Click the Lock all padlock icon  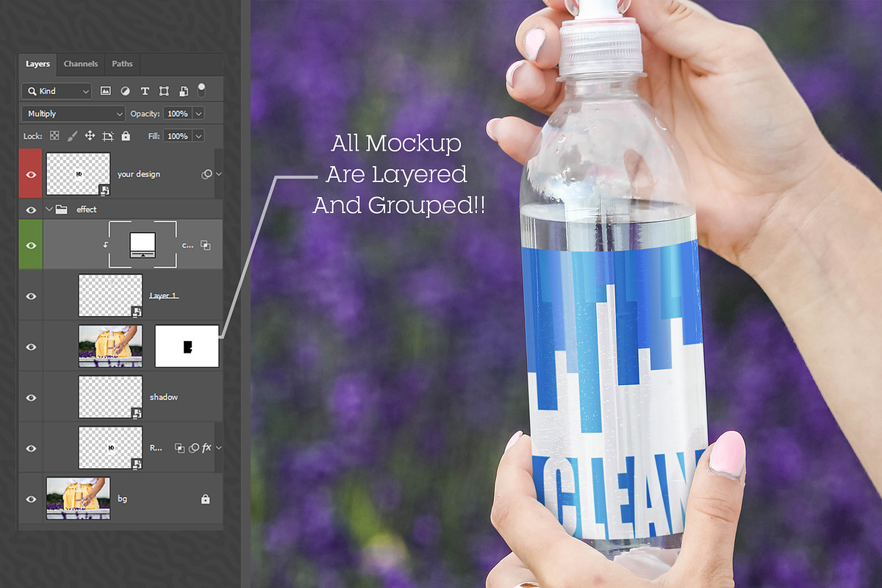tap(126, 136)
